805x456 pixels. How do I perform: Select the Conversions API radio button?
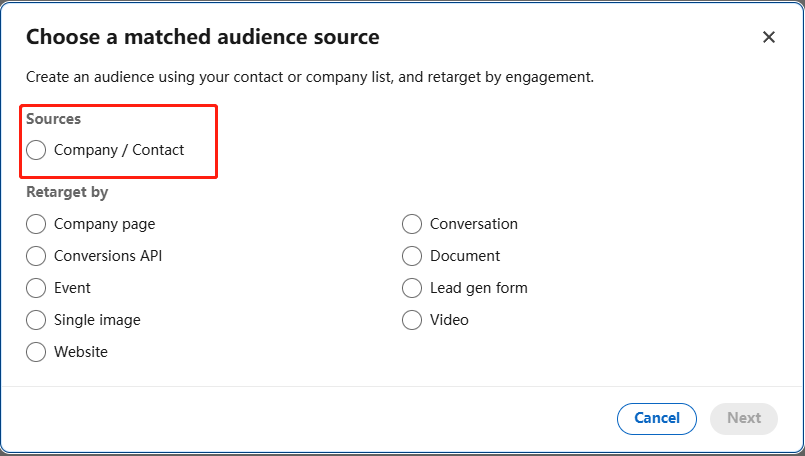[36, 256]
